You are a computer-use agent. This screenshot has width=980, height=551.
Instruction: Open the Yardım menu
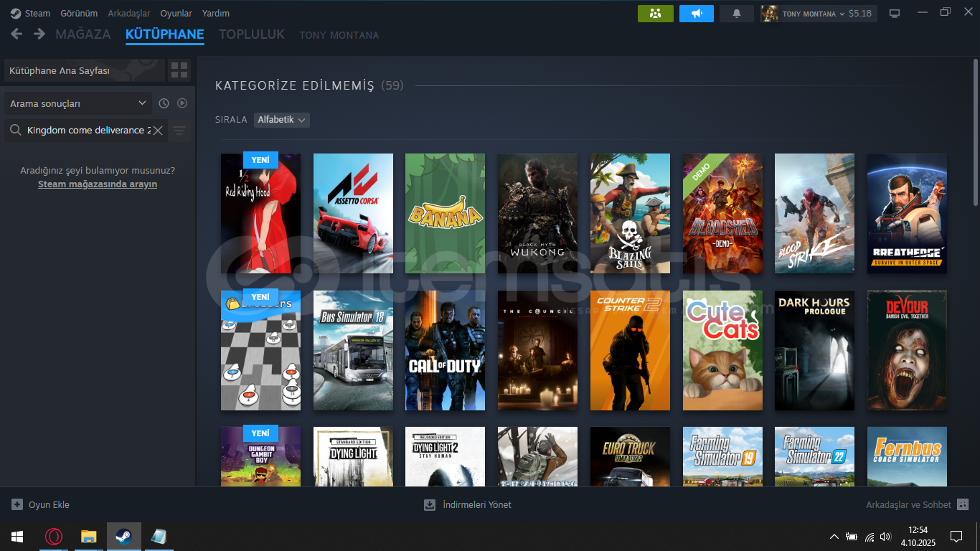pyautogui.click(x=216, y=13)
